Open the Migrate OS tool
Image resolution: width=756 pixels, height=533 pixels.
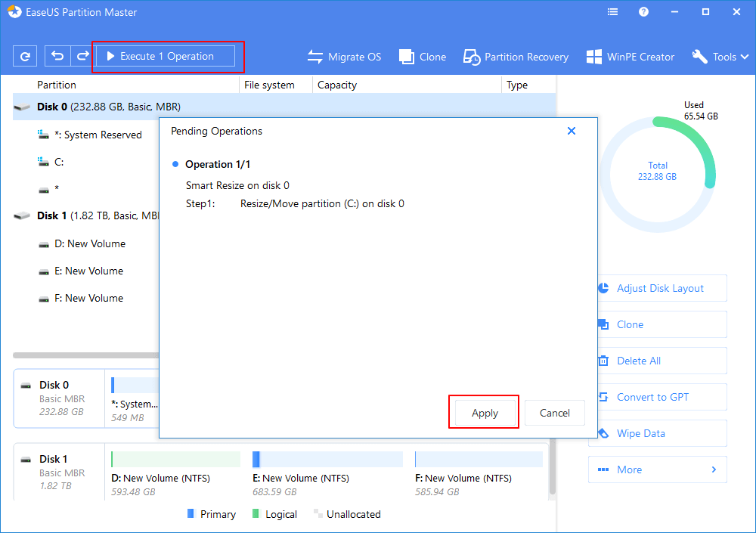344,57
